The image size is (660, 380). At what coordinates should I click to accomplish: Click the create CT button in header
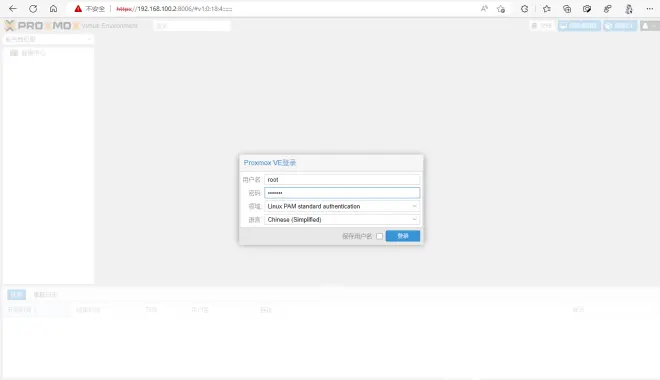(620, 26)
